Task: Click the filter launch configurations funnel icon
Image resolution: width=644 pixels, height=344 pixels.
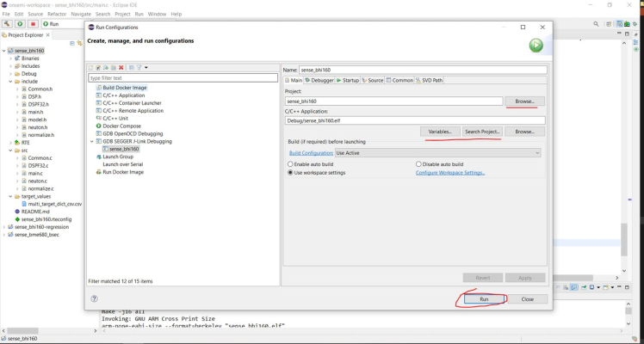Action: pos(139,67)
